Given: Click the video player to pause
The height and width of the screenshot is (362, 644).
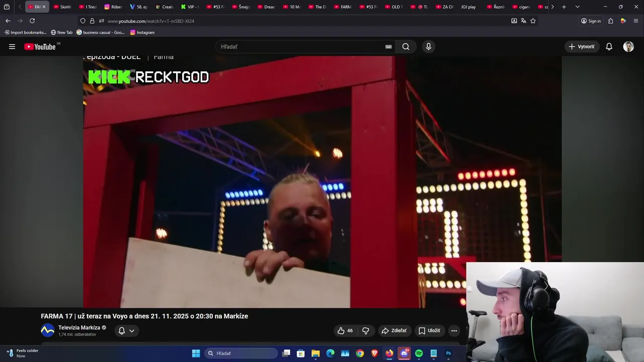Looking at the screenshot, I should [x=322, y=182].
